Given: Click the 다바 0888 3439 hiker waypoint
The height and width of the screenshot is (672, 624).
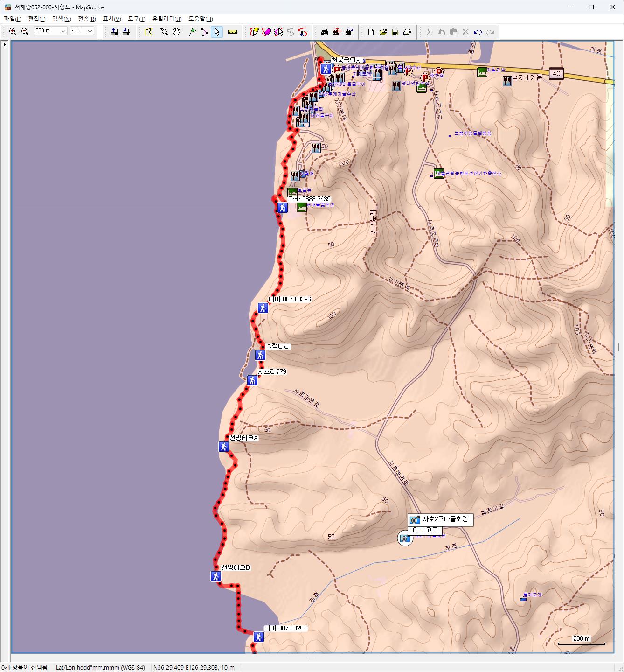Looking at the screenshot, I should [x=282, y=208].
